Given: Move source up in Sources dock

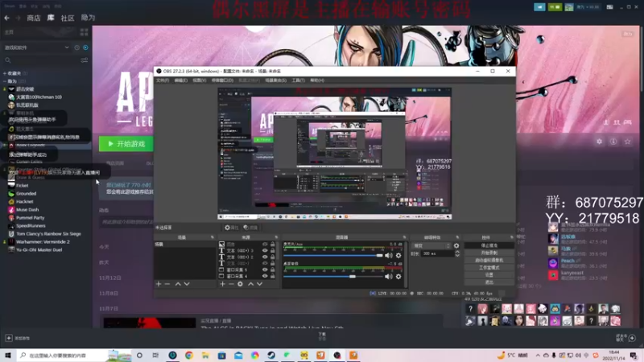Looking at the screenshot, I should [250, 284].
